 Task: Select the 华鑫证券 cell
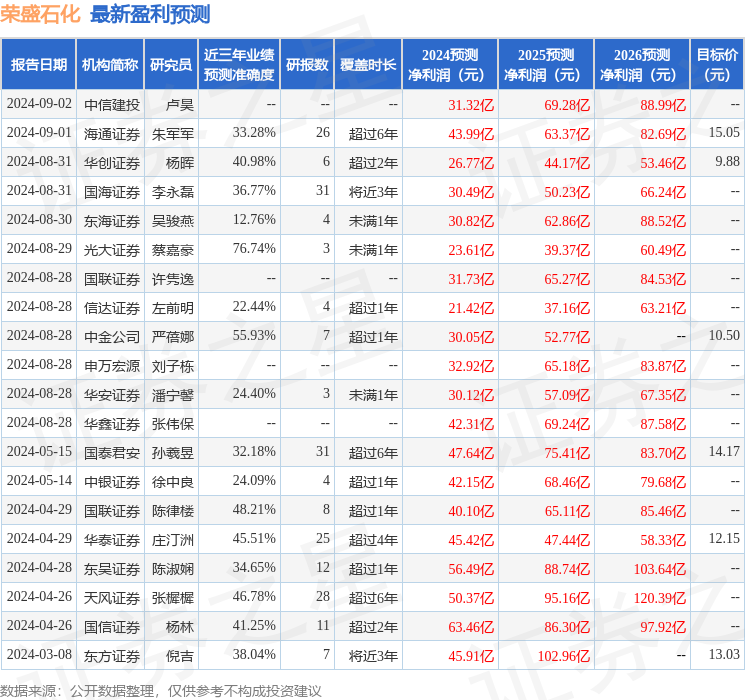tap(112, 423)
